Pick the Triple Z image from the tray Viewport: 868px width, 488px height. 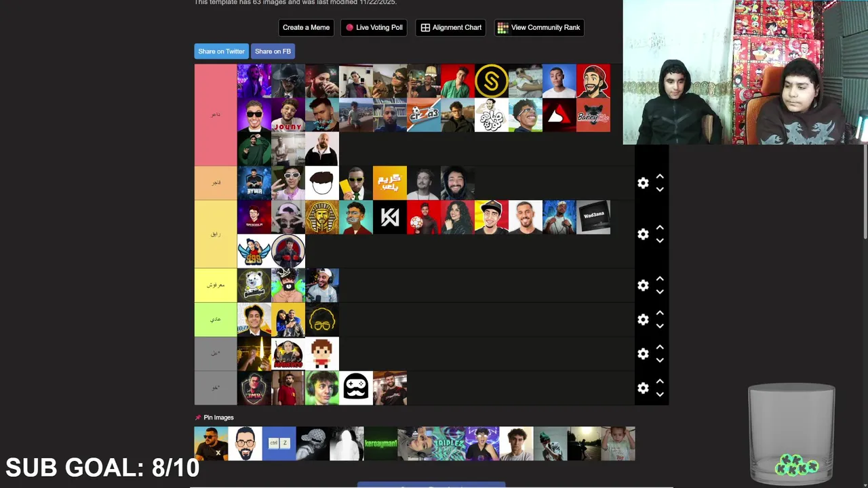[x=449, y=444]
